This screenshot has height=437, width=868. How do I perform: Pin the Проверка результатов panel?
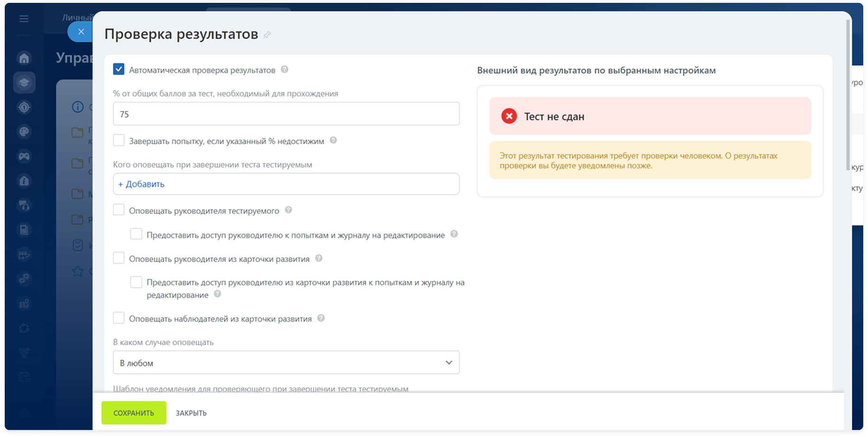coord(267,35)
